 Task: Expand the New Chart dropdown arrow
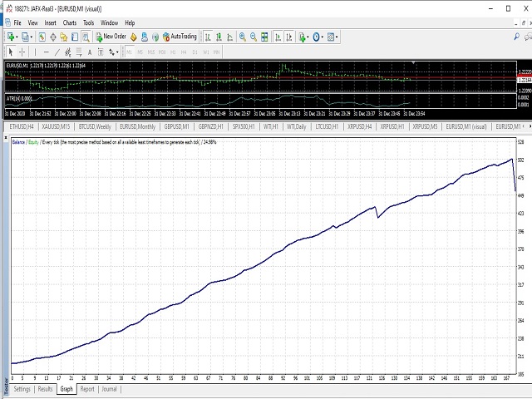pyautogui.click(x=17, y=37)
